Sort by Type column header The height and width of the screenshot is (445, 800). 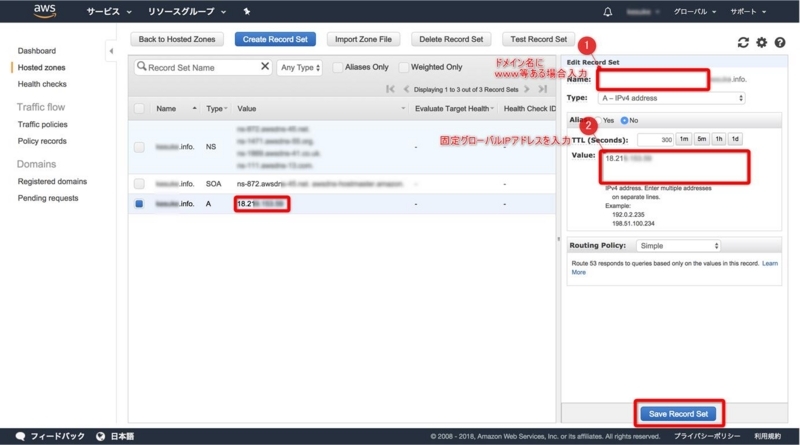216,108
